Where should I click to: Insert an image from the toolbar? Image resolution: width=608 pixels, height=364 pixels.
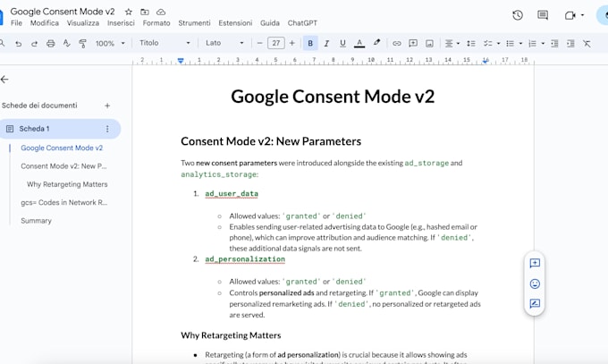coord(429,44)
